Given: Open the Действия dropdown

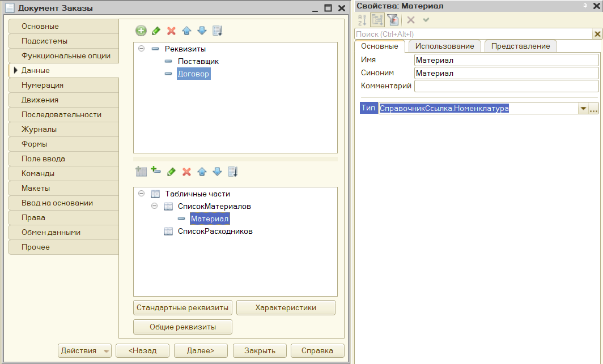Looking at the screenshot, I should 84,350.
